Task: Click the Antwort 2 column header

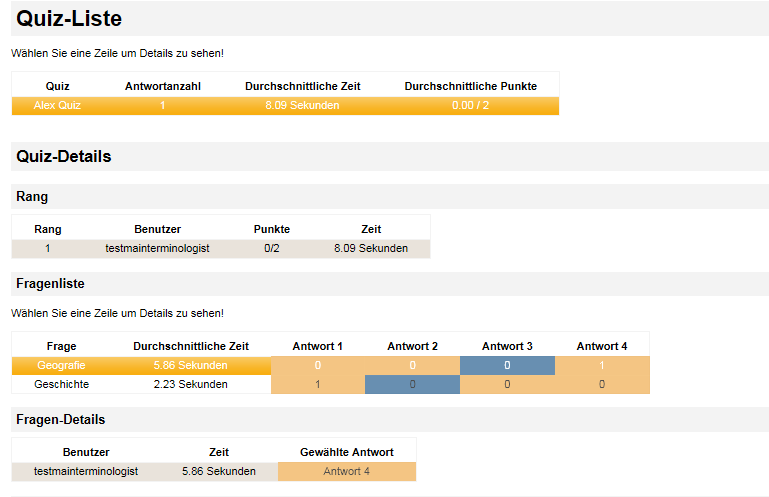Action: 412,346
